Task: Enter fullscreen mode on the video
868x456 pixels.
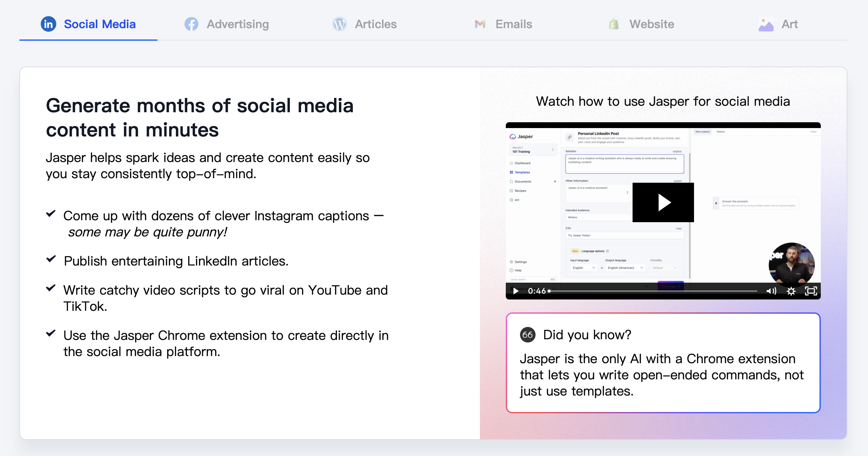Action: 811,291
